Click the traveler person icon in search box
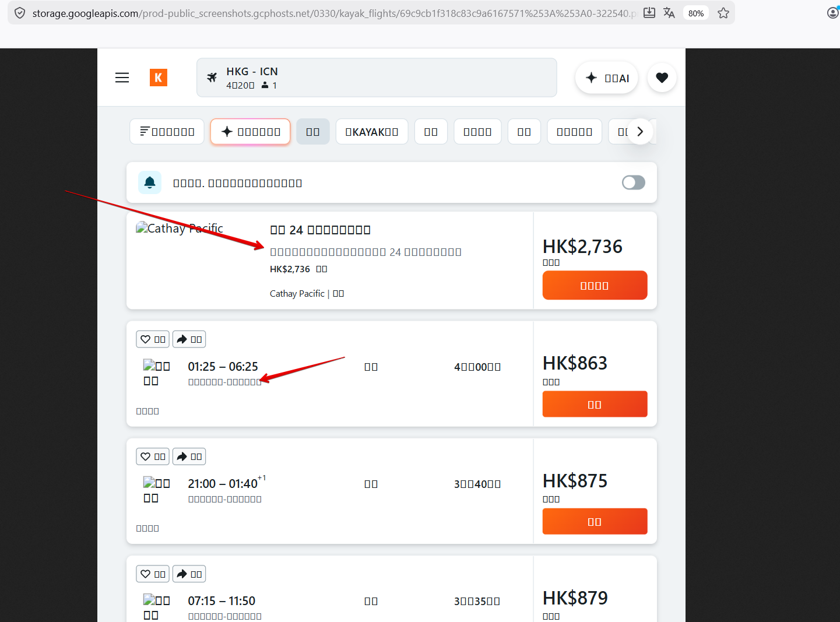The image size is (840, 622). click(x=265, y=85)
